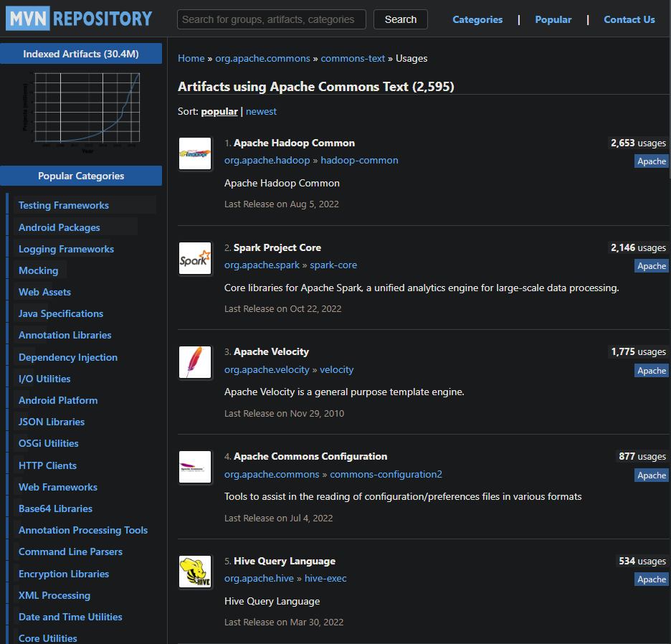
Task: Click Apache license tag for Hadoop Common
Action: point(652,161)
